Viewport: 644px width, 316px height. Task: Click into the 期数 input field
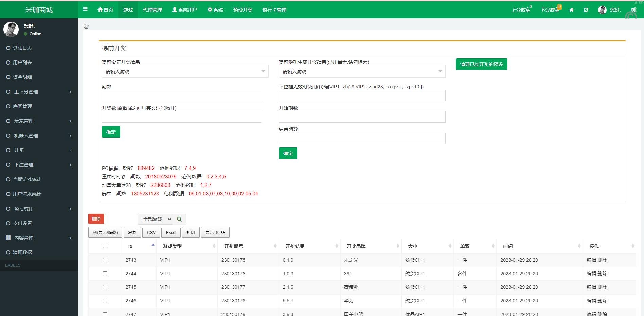pos(181,95)
